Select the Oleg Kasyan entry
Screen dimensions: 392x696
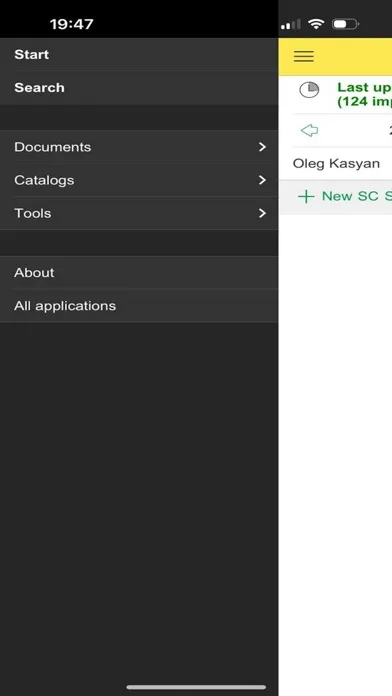(336, 163)
